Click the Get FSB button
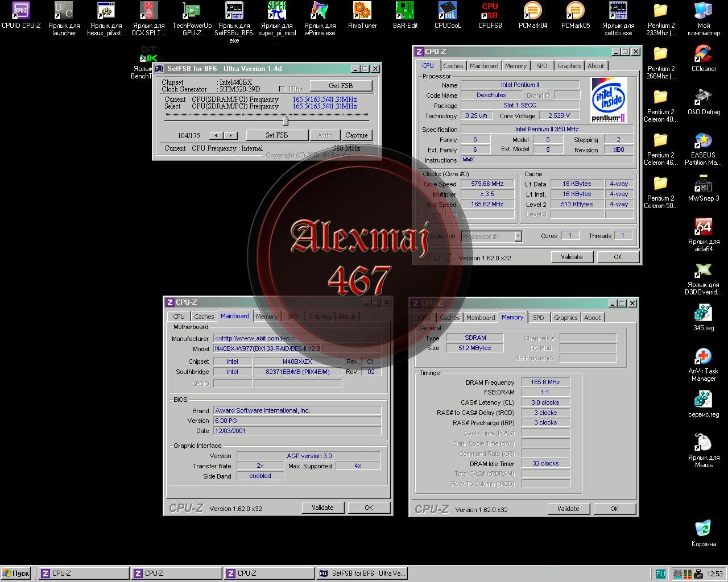The width and height of the screenshot is (728, 582). [x=341, y=86]
